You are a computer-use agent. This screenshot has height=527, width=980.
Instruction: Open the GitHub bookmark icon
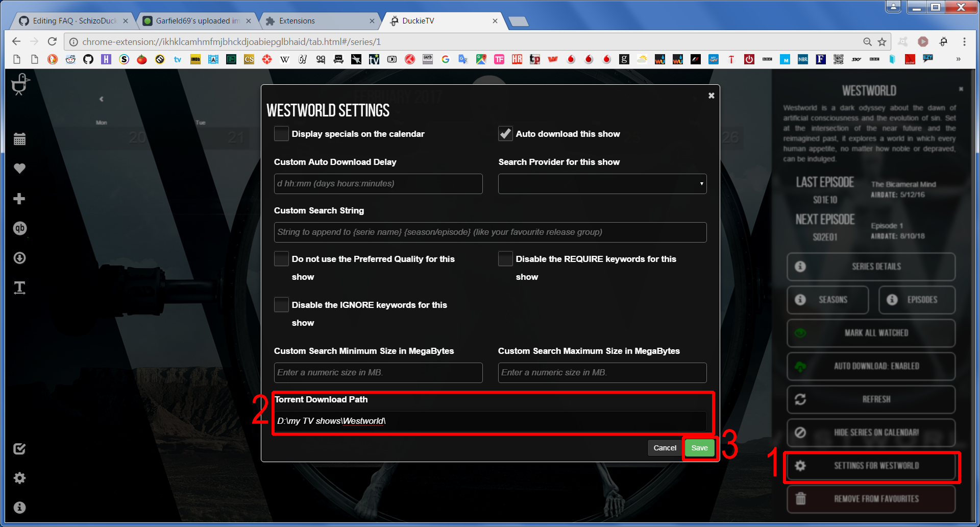click(x=88, y=59)
